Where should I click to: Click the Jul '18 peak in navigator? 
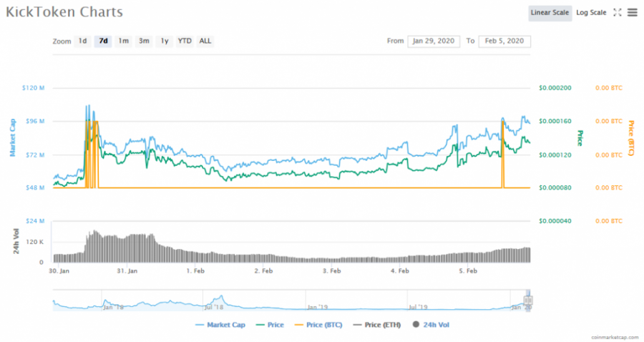pos(221,296)
